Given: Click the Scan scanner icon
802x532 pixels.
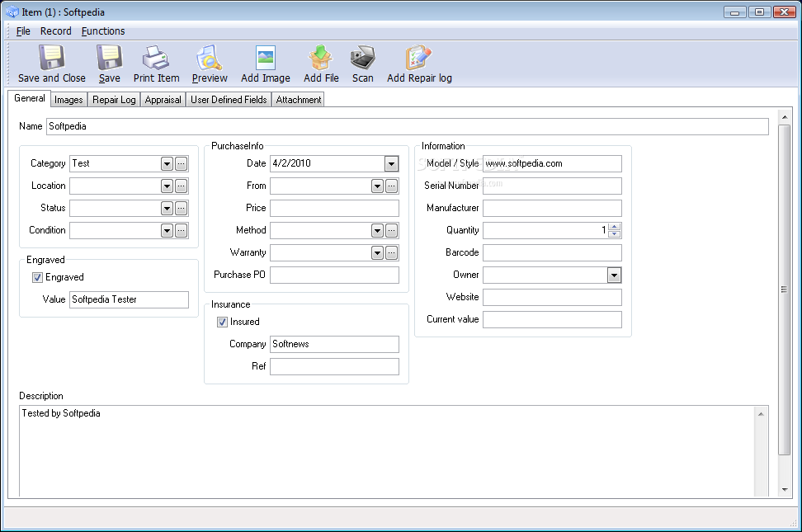Looking at the screenshot, I should coord(363,57).
